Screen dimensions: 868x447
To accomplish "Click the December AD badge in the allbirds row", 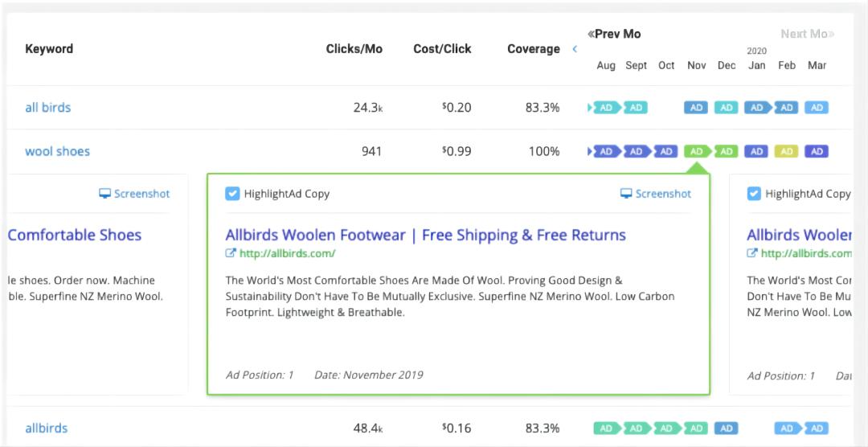I will point(726,429).
